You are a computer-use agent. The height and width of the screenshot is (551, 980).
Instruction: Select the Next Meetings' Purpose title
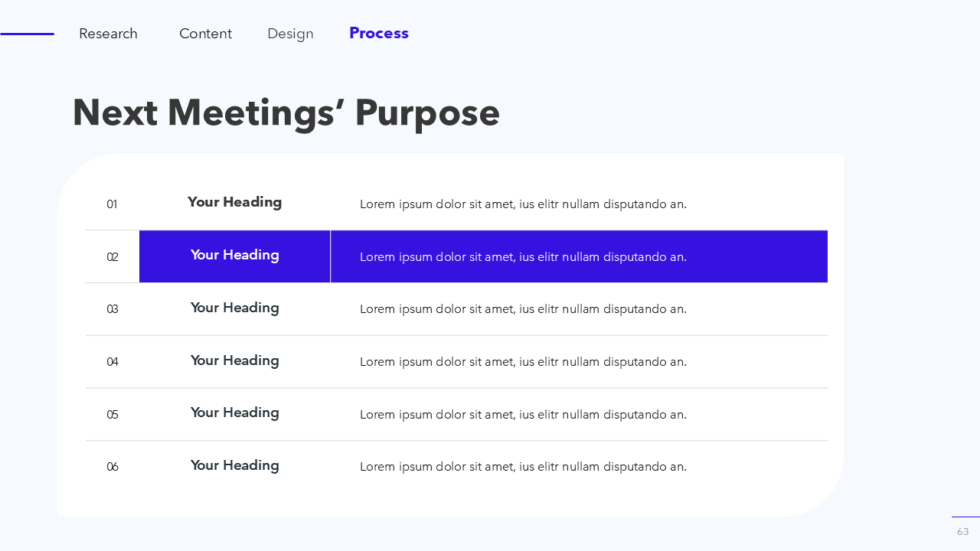[286, 112]
